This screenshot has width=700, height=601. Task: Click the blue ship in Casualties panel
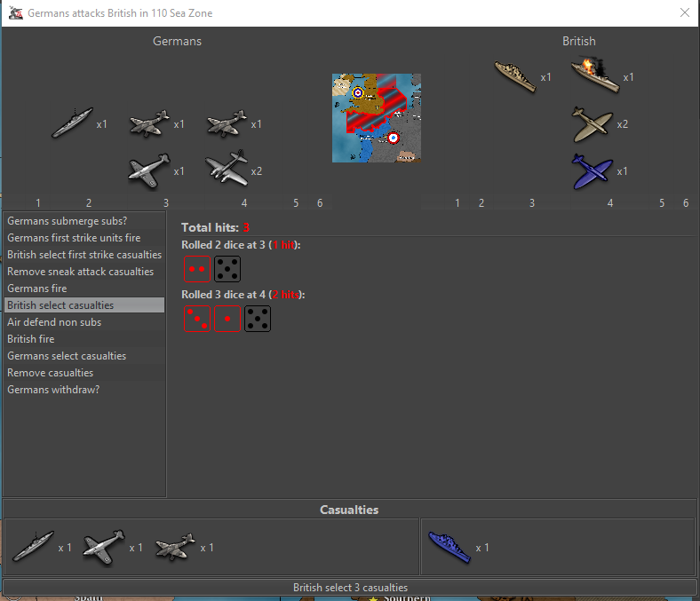pyautogui.click(x=449, y=547)
